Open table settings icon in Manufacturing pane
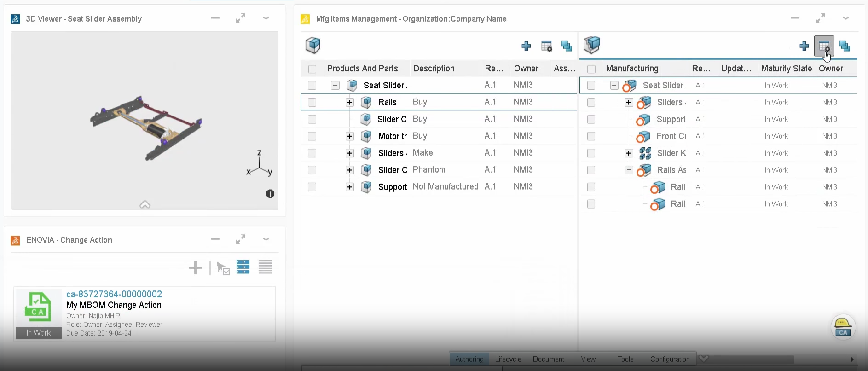This screenshot has width=868, height=371. pyautogui.click(x=824, y=46)
